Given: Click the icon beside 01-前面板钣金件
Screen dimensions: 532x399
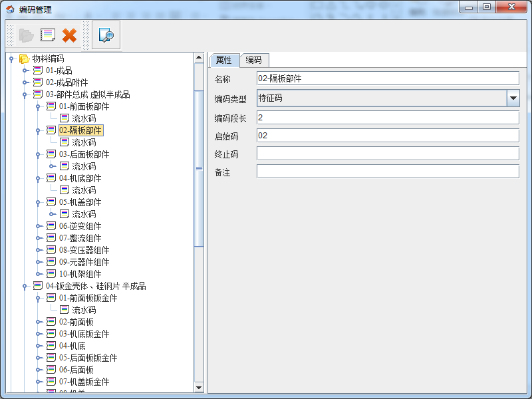Looking at the screenshot, I should 51,298.
